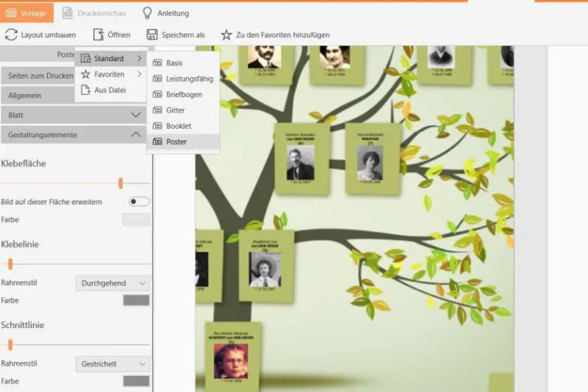Click the Favoriten star icon in menu
Image resolution: width=588 pixels, height=392 pixels.
(x=86, y=74)
